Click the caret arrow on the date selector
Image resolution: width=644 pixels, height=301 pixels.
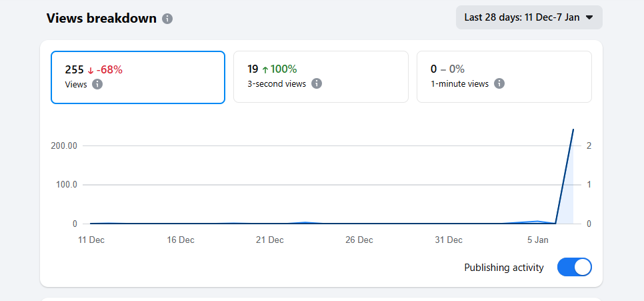(x=589, y=18)
